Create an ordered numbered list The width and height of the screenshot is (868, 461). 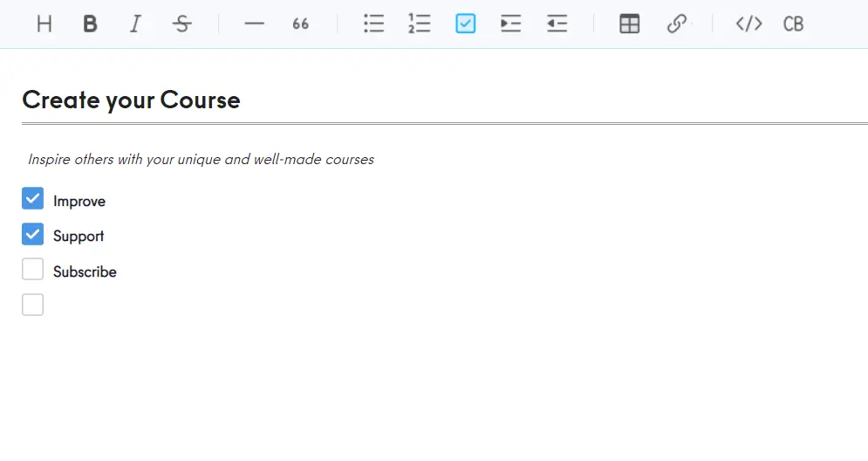(x=420, y=24)
